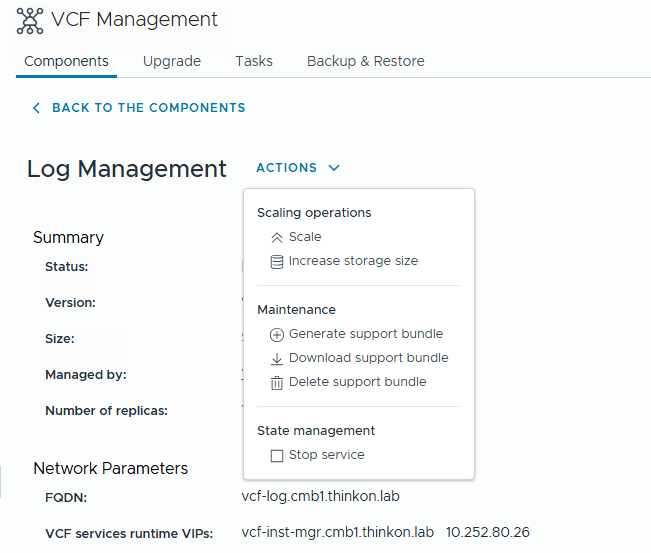The image size is (651, 553).
Task: Click the Maintenance section header
Action: (x=296, y=310)
